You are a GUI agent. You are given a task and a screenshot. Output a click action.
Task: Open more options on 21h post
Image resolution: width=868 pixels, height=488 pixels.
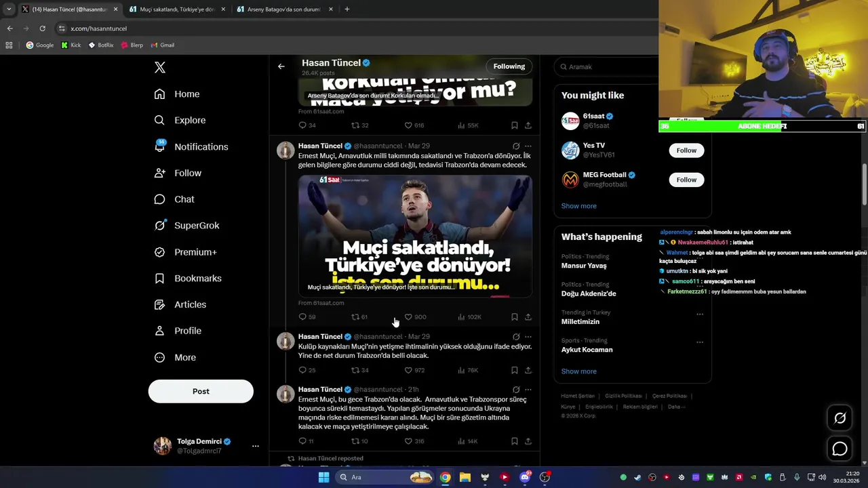528,390
